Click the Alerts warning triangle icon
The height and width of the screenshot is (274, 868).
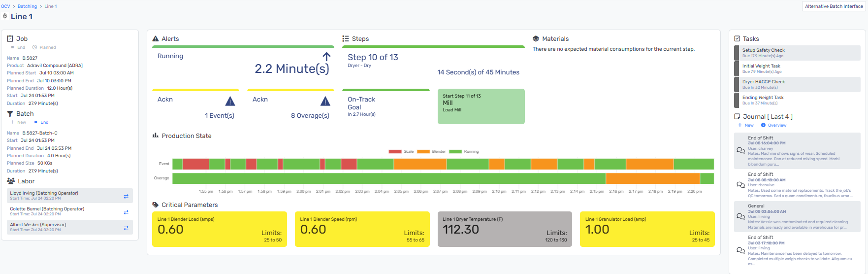click(x=156, y=38)
